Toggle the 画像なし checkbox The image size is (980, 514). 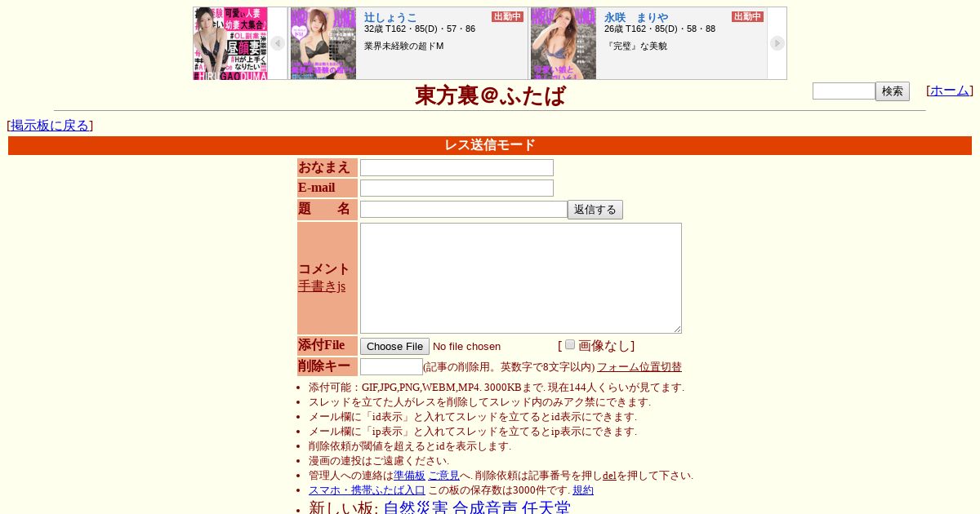click(570, 344)
